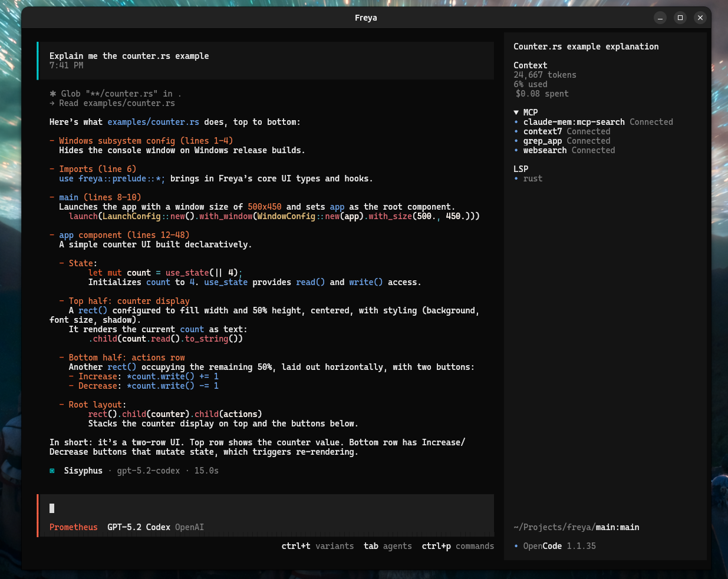Click the Glob asterisk icon
The height and width of the screenshot is (579, 728).
[53, 94]
